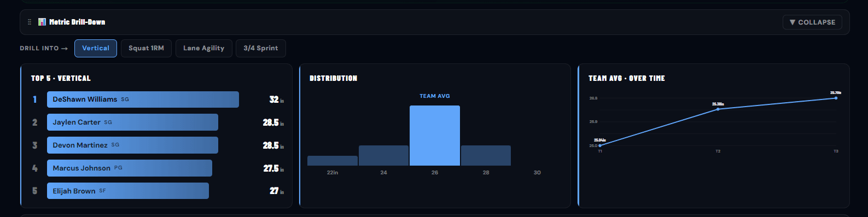Grab the drag handle beside Metric Drill-Down
This screenshot has width=868, height=217.
[x=30, y=22]
